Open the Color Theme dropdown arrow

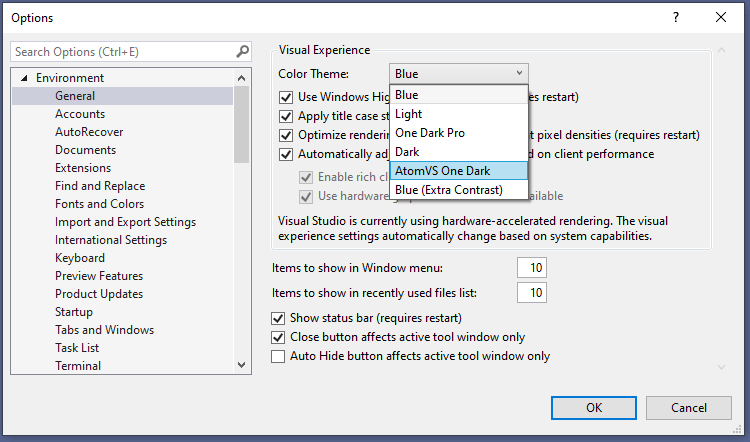click(x=519, y=73)
